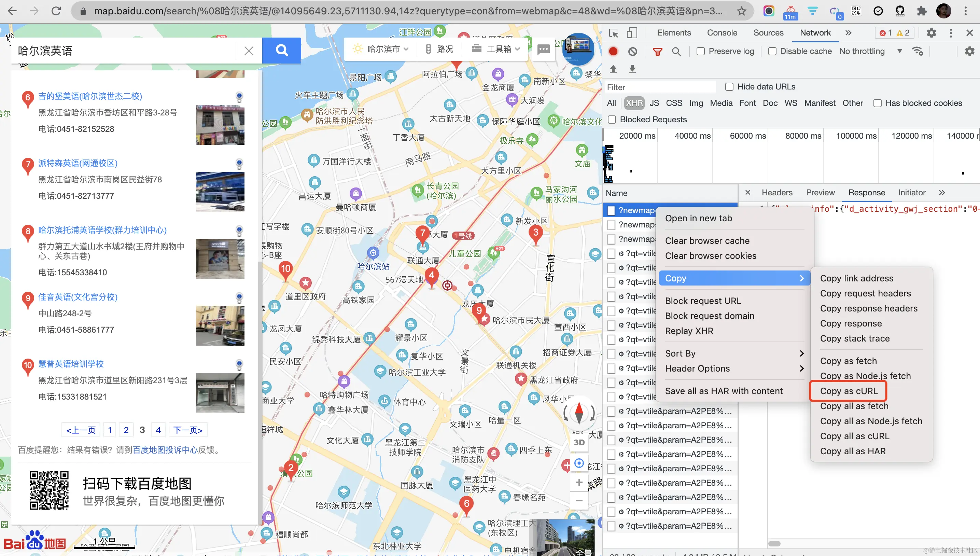Screen dimensions: 980x556
Task: Toggle the network filter funnel icon
Action: (x=657, y=51)
